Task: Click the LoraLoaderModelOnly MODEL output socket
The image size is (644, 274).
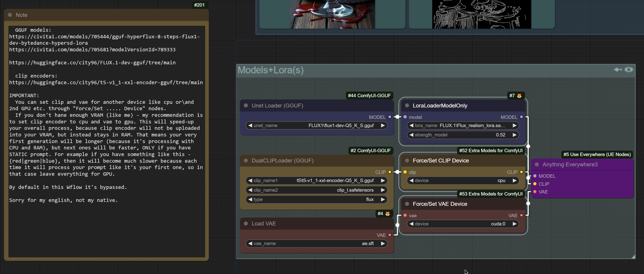Action: (521, 117)
